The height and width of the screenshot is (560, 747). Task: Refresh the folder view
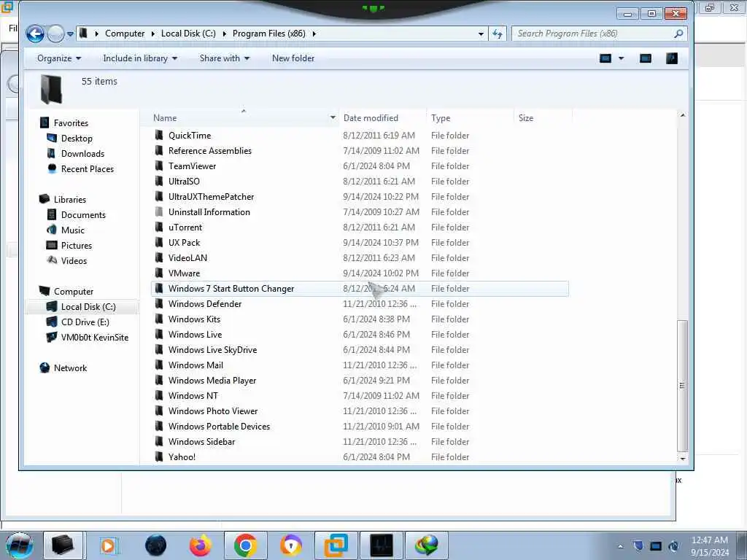[x=498, y=34]
